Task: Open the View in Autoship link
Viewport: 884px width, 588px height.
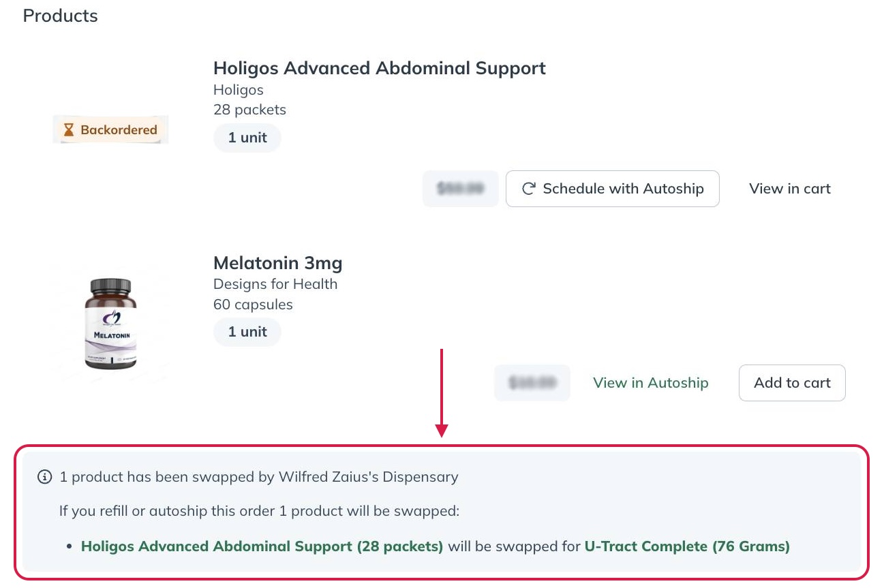Action: click(x=650, y=382)
